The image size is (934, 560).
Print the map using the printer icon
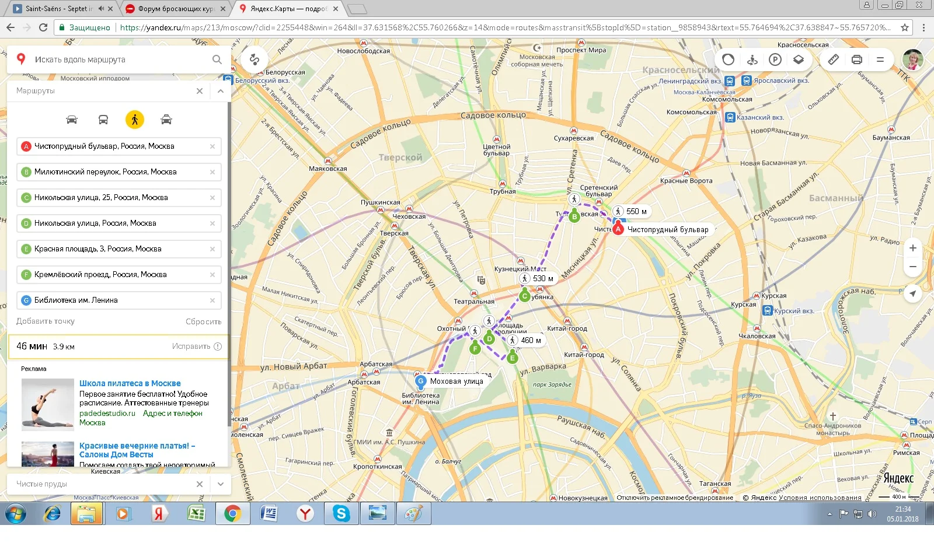[x=857, y=60]
